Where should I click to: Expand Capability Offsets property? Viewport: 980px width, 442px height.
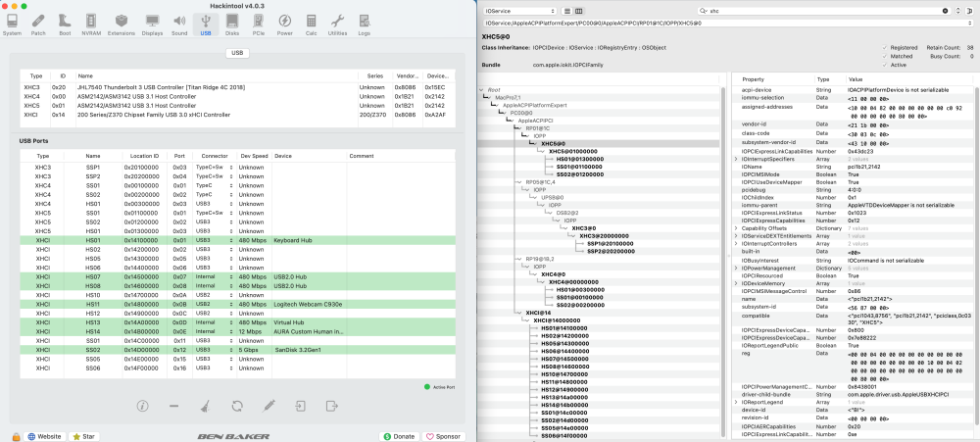736,228
